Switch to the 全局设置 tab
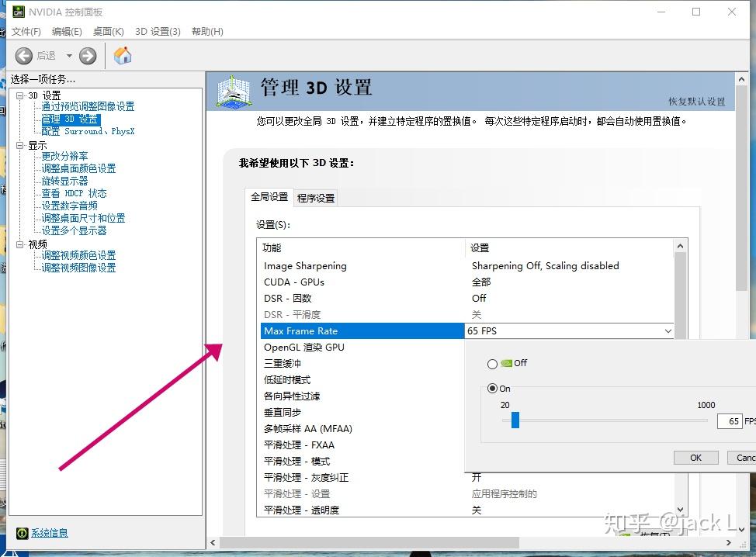 click(269, 196)
